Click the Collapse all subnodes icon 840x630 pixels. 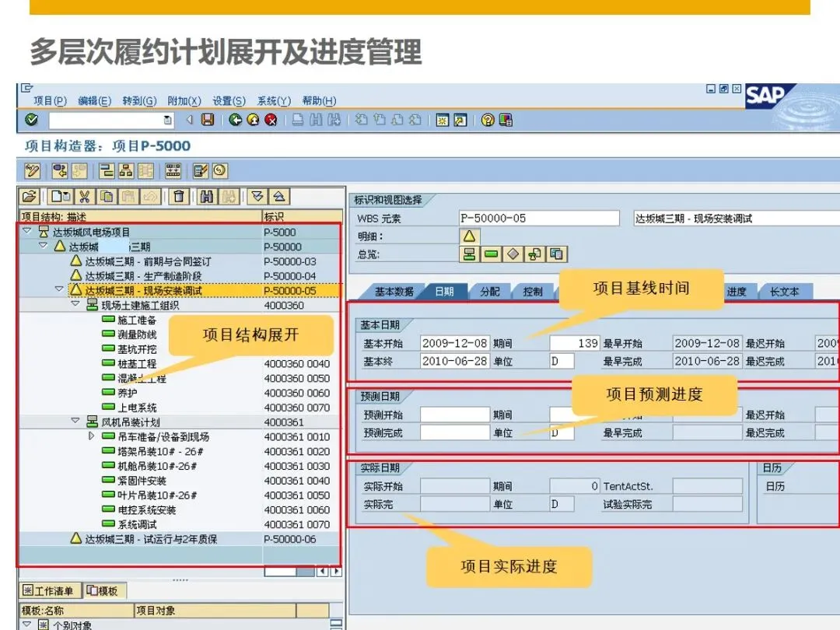[279, 197]
